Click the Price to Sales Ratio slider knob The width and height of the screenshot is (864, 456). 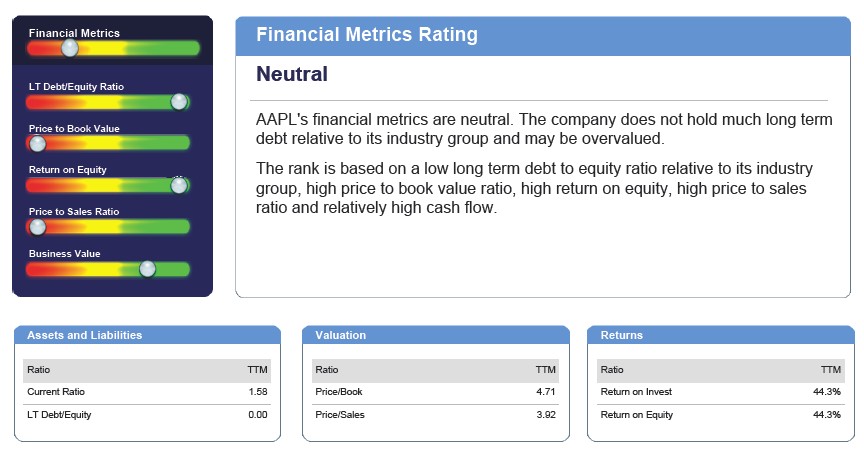[38, 227]
